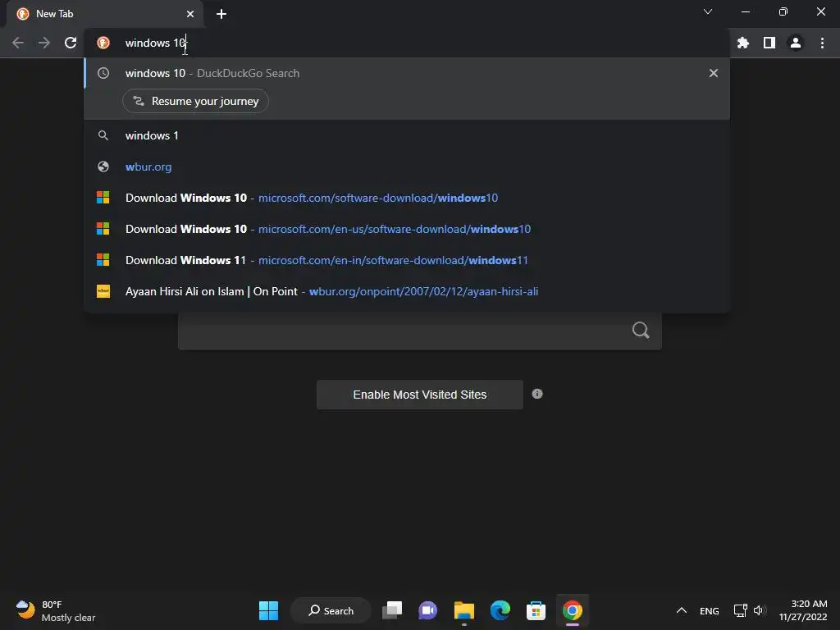
Task: Remove the 'windows 10' history suggestion
Action: pos(713,73)
